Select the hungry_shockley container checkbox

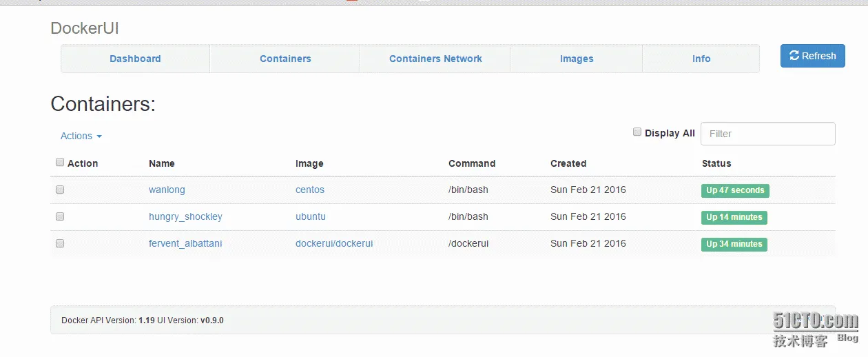pos(60,216)
